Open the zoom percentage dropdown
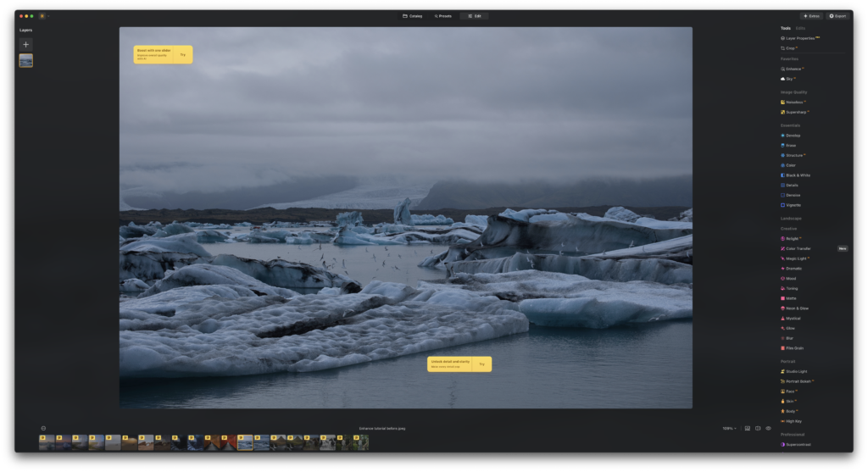The image size is (868, 472). (x=730, y=428)
